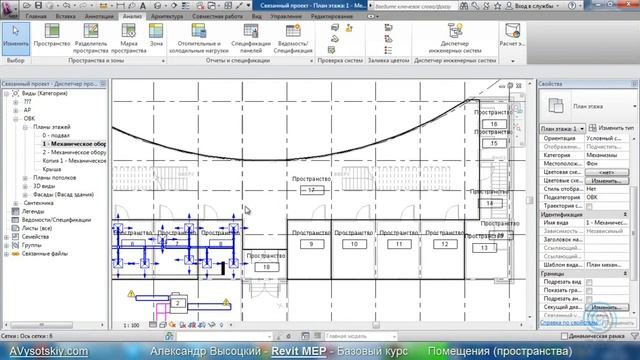Collapse the ОВК tree node

click(x=16, y=119)
